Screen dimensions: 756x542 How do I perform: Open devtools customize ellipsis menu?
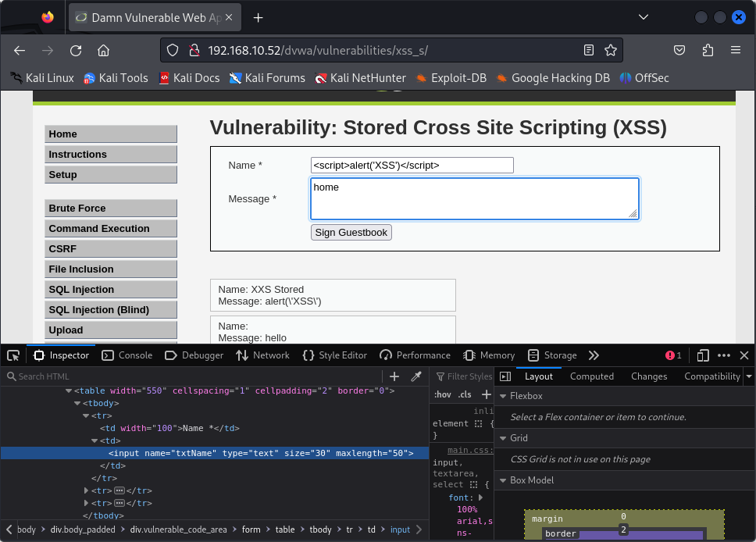point(724,355)
